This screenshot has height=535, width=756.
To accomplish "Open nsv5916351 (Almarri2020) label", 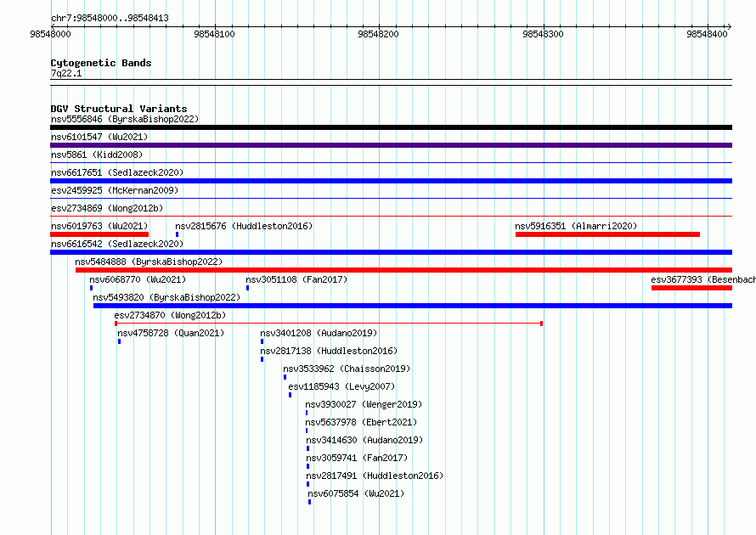I will (x=576, y=226).
